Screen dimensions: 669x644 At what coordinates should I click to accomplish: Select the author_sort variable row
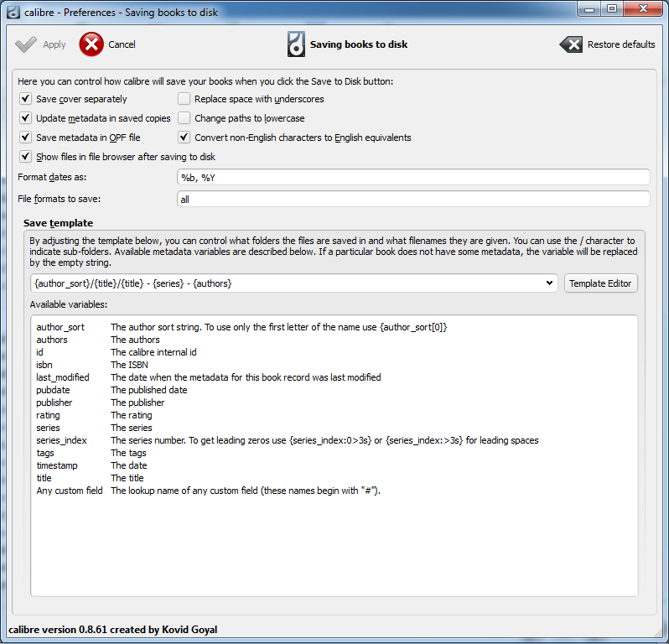[241, 327]
